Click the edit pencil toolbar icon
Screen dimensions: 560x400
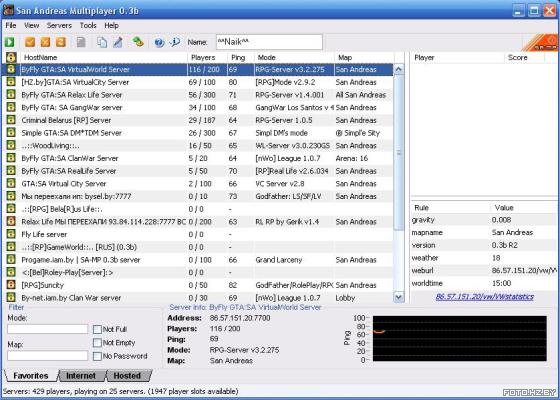pyautogui.click(x=118, y=42)
